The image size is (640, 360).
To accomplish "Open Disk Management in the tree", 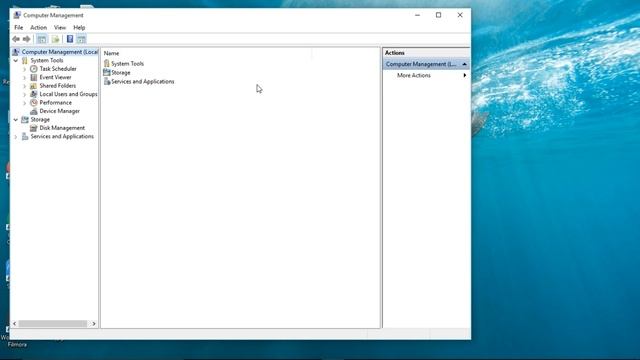I will click(62, 128).
